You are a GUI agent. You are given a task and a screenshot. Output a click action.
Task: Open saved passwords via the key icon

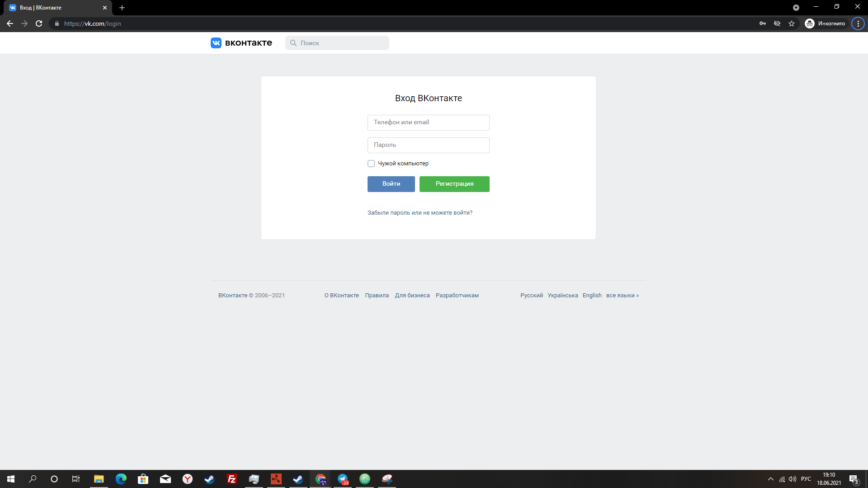coord(763,23)
